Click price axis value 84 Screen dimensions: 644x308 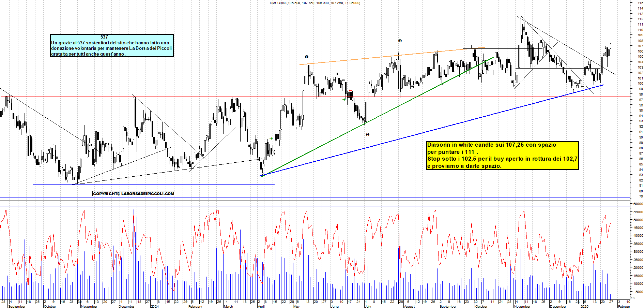(641, 170)
